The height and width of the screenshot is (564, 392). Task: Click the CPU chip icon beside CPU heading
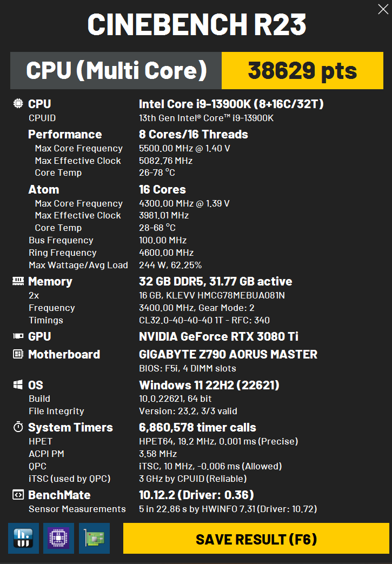pos(18,104)
